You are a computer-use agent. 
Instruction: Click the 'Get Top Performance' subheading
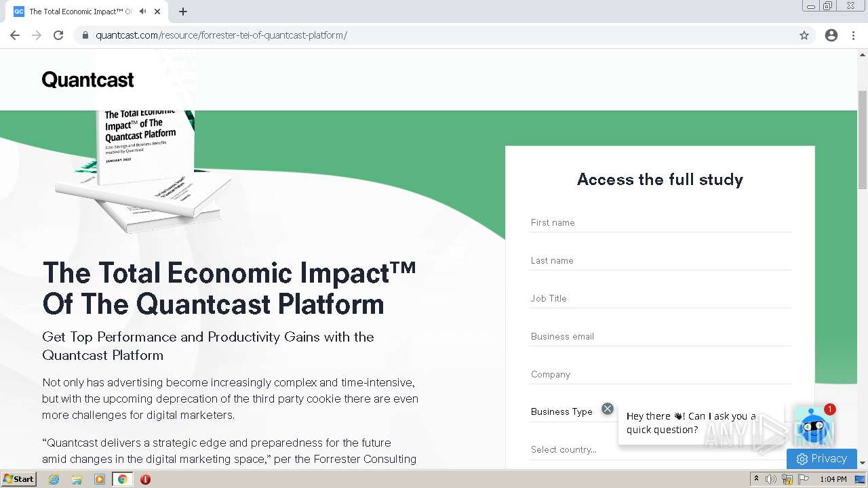coord(208,346)
